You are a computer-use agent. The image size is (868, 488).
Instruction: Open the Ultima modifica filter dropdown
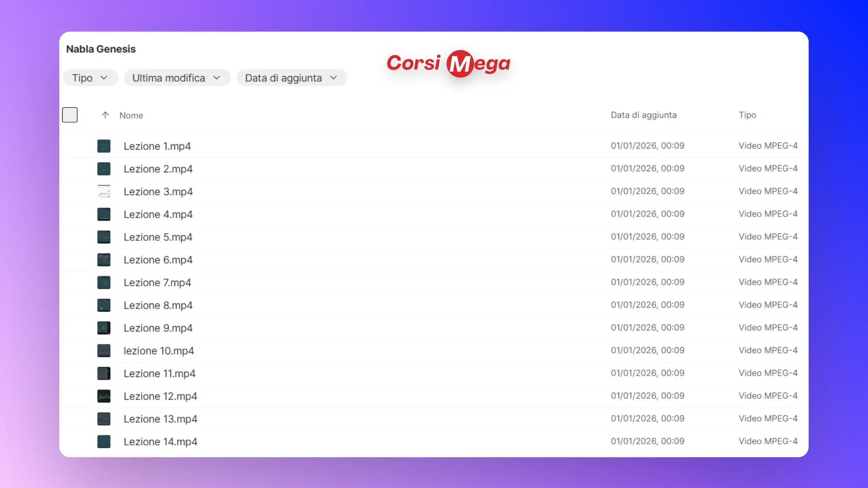[x=177, y=78]
